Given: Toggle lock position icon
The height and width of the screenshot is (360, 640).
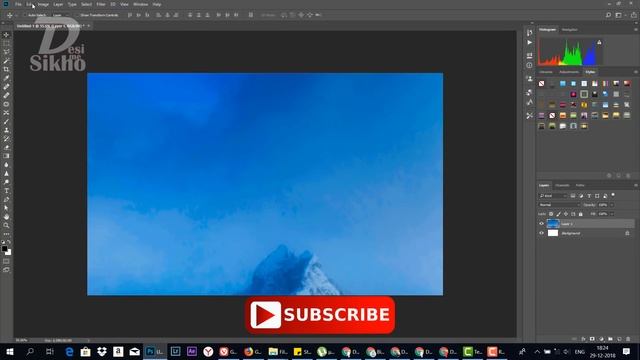Looking at the screenshot, I should click(566, 214).
